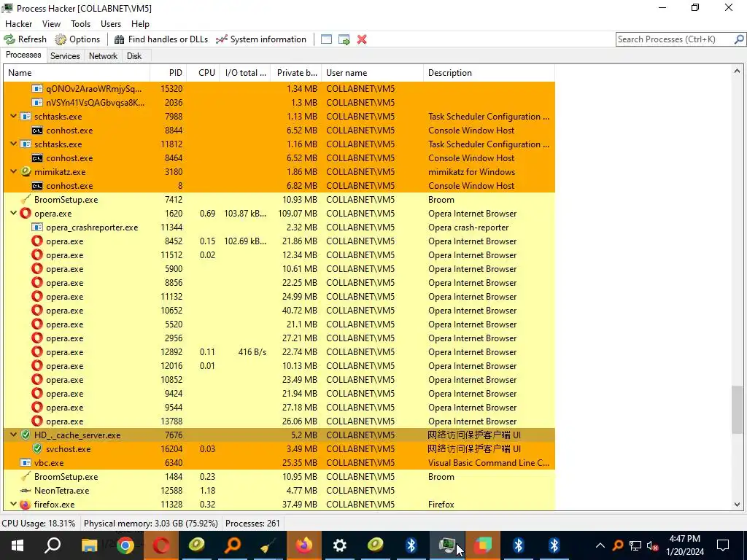Collapse schtasks.exe PID 11812 tree node
Screen dimensions: 747x560
click(13, 144)
